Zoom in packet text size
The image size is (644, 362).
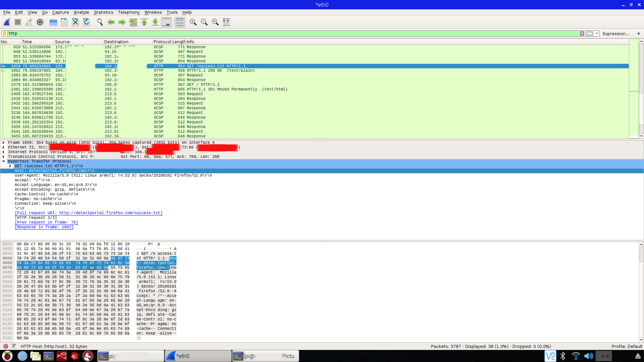point(193,22)
